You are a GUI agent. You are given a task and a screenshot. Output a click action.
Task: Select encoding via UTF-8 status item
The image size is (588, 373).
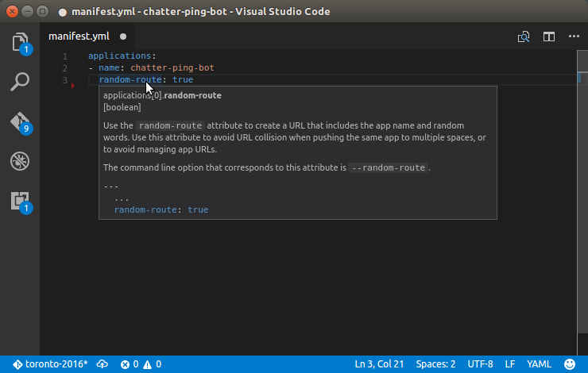(x=480, y=364)
